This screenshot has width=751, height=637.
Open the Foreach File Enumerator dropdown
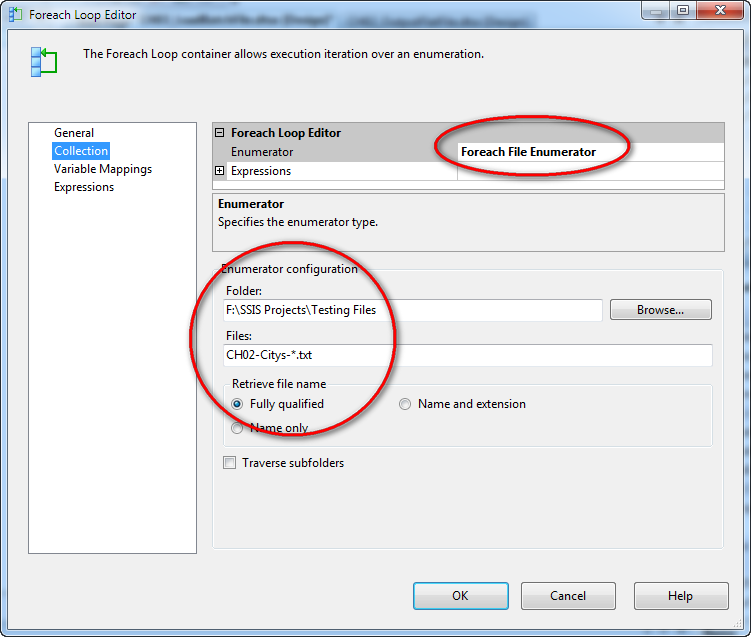point(591,152)
